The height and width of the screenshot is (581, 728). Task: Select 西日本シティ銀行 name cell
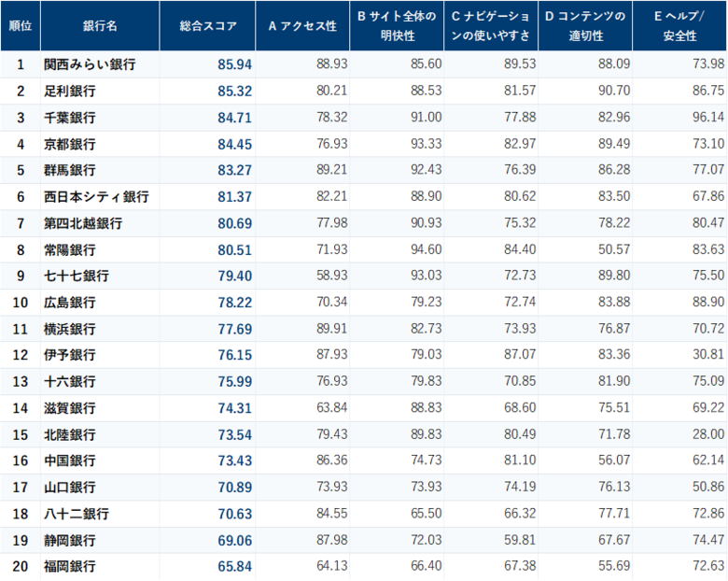pos(96,196)
